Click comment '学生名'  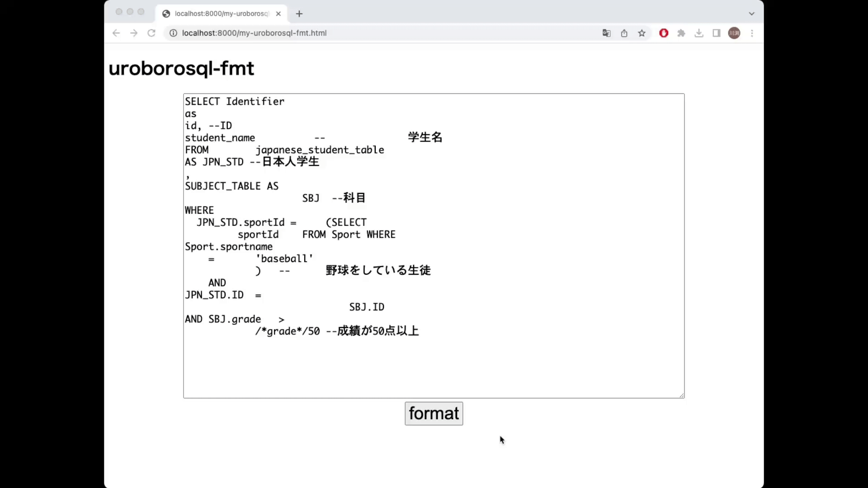[x=425, y=137]
